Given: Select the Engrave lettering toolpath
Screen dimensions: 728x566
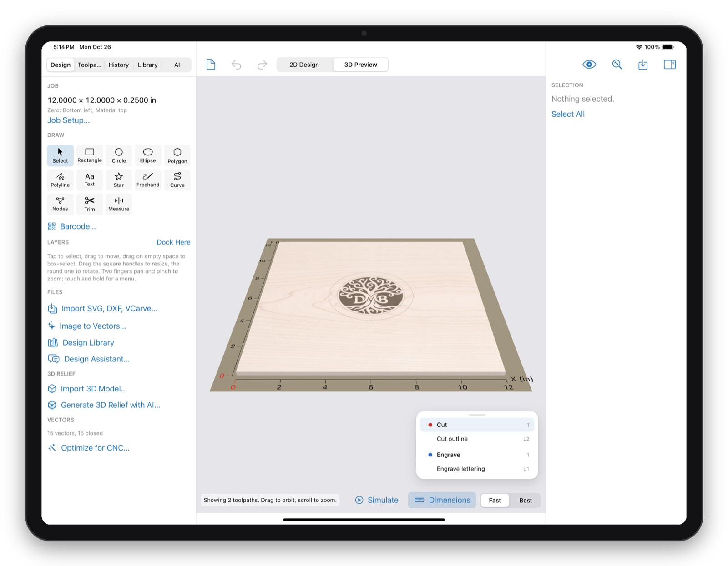Looking at the screenshot, I should (477, 469).
